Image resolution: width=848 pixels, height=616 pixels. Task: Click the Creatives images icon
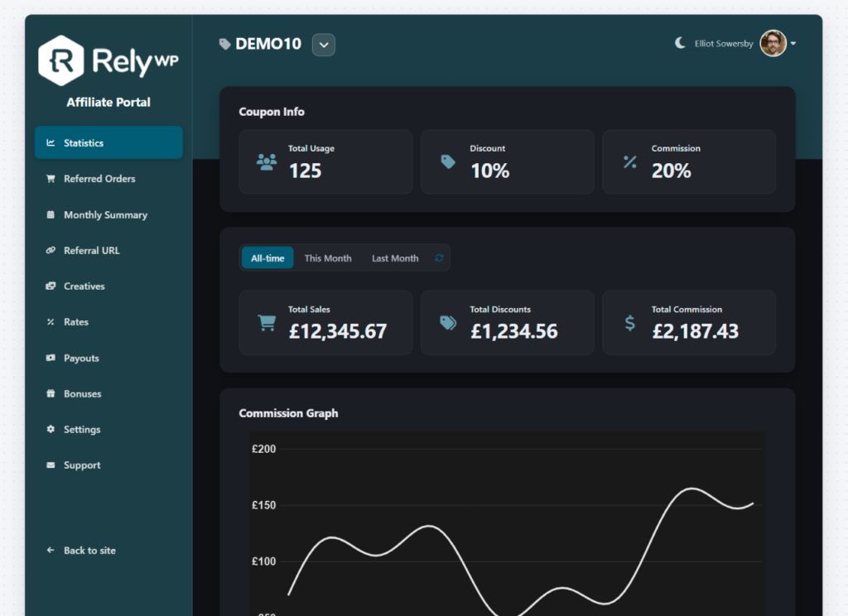click(51, 286)
